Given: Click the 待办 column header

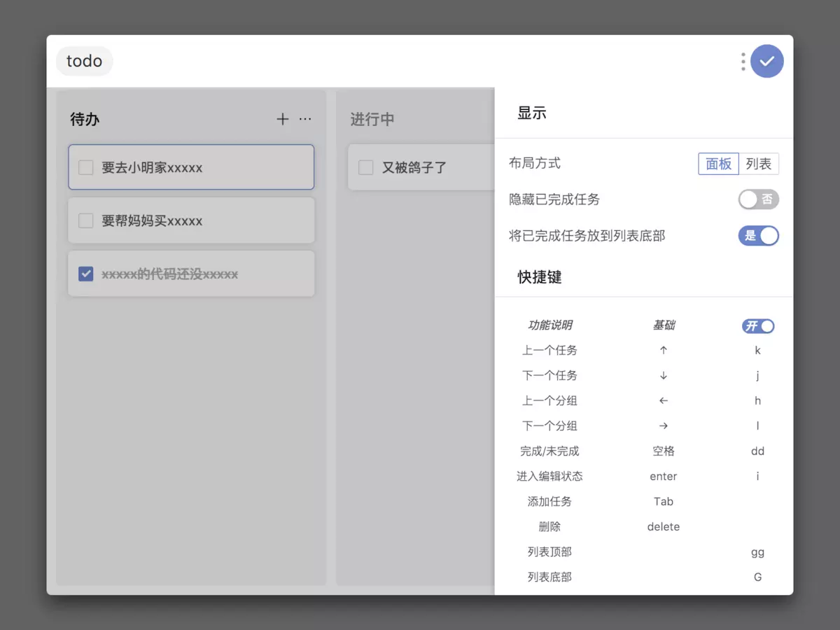Looking at the screenshot, I should (x=85, y=119).
